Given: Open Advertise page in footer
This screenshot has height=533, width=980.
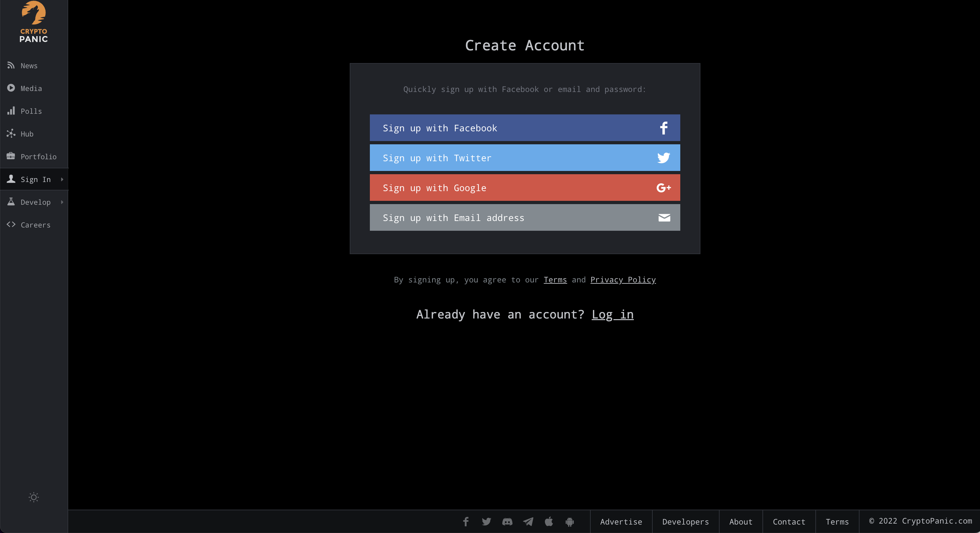Looking at the screenshot, I should (x=621, y=522).
